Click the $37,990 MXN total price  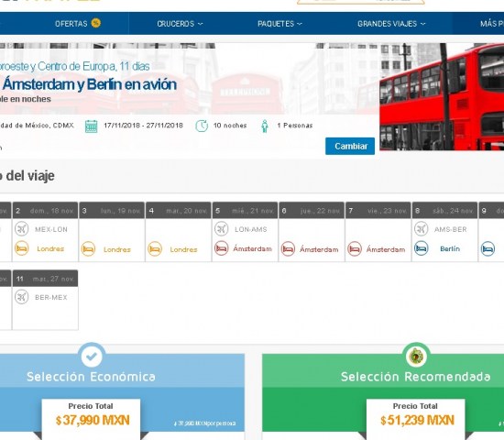(x=93, y=420)
